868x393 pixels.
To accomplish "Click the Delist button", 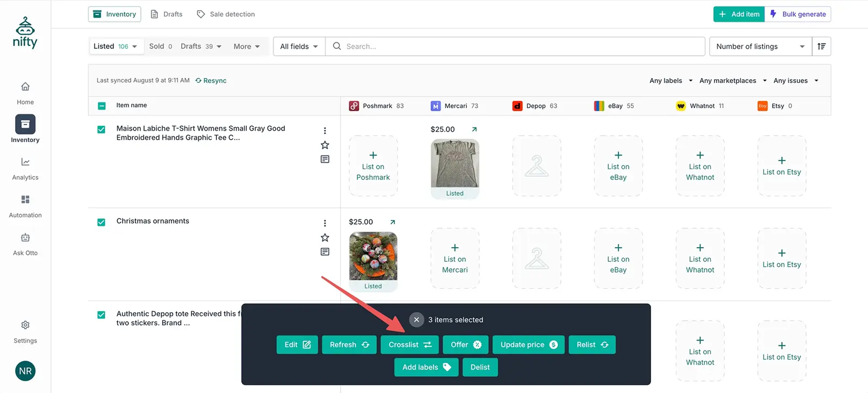I will (x=480, y=368).
